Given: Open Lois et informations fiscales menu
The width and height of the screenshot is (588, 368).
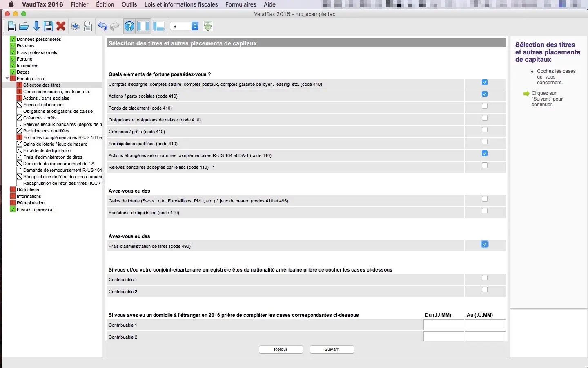Looking at the screenshot, I should [x=181, y=4].
